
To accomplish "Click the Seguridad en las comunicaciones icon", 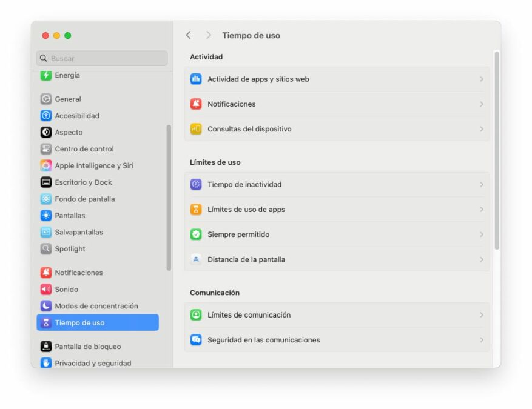I will 196,339.
